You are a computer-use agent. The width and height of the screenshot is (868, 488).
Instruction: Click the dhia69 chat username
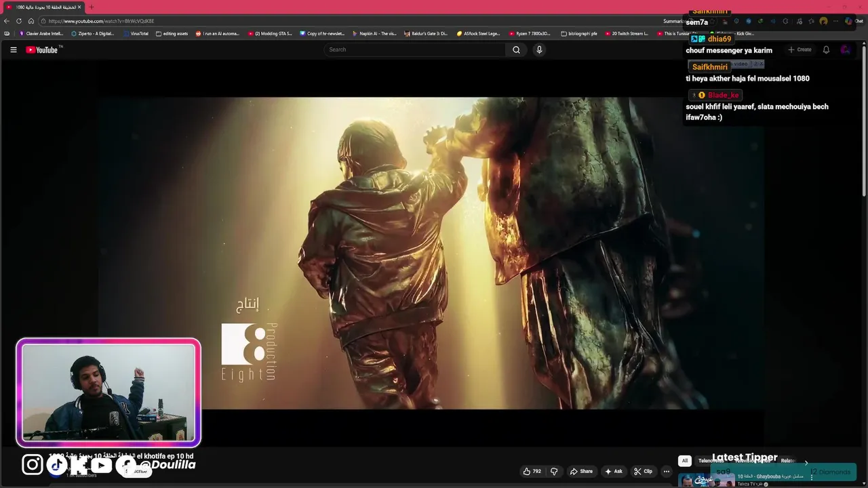pyautogui.click(x=719, y=39)
